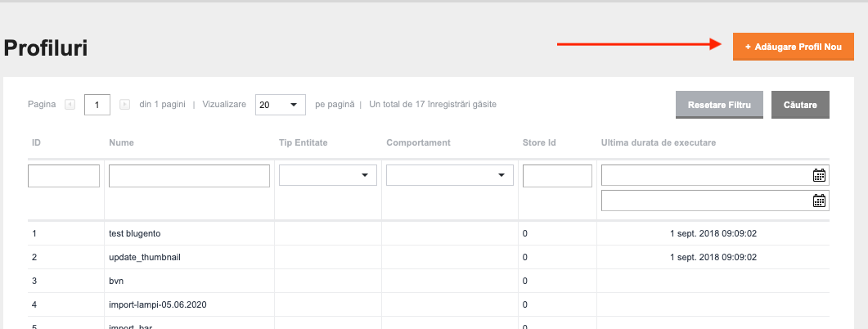Go to previous page arrow icon
This screenshot has height=329, width=868.
(x=70, y=104)
